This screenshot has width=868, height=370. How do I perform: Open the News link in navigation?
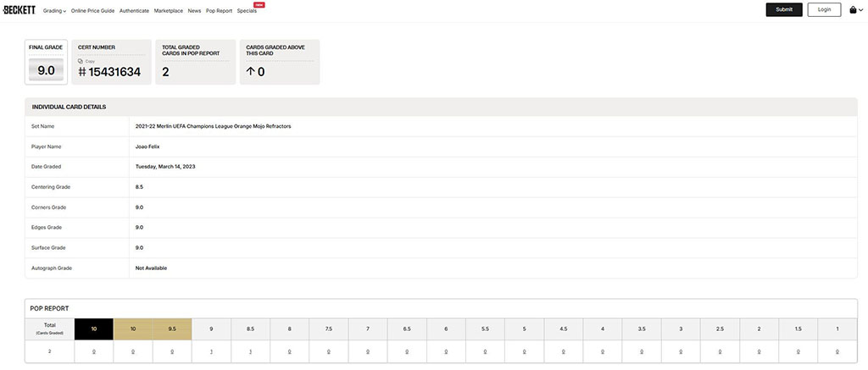[x=194, y=10]
